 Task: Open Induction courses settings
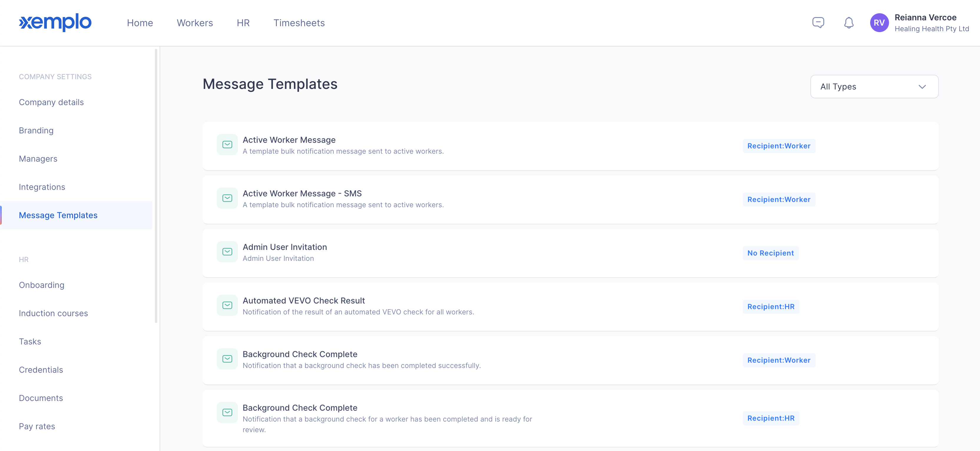tap(53, 313)
